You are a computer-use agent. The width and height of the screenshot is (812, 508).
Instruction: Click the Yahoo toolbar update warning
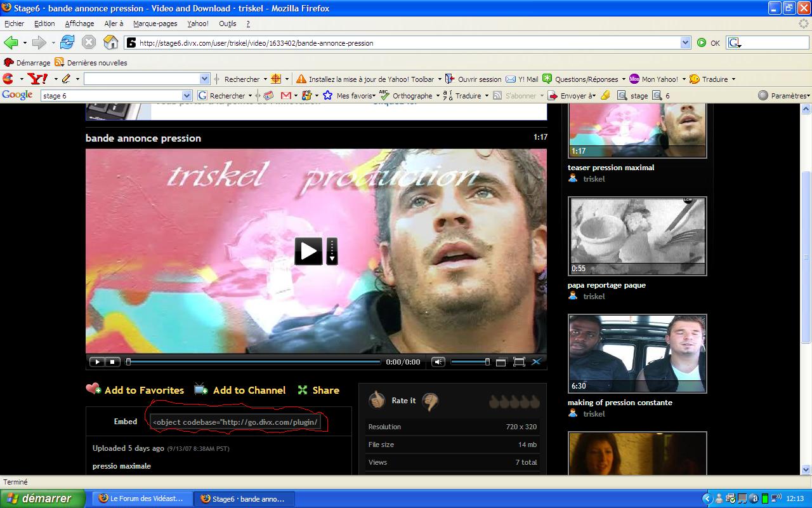(x=365, y=79)
